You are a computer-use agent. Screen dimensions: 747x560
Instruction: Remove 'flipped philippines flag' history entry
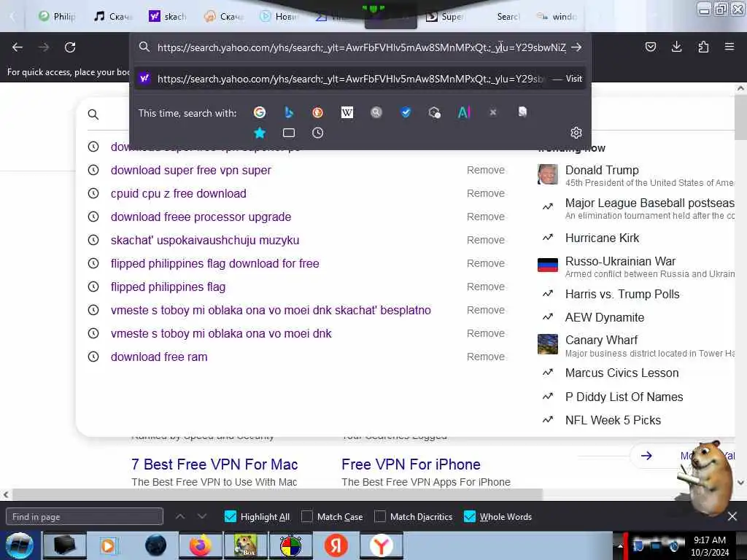485,287
